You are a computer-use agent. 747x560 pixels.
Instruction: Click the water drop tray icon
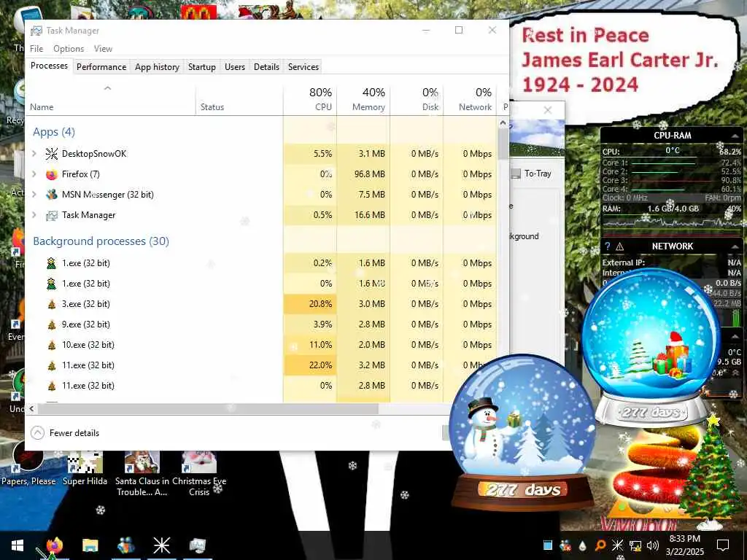[583, 545]
